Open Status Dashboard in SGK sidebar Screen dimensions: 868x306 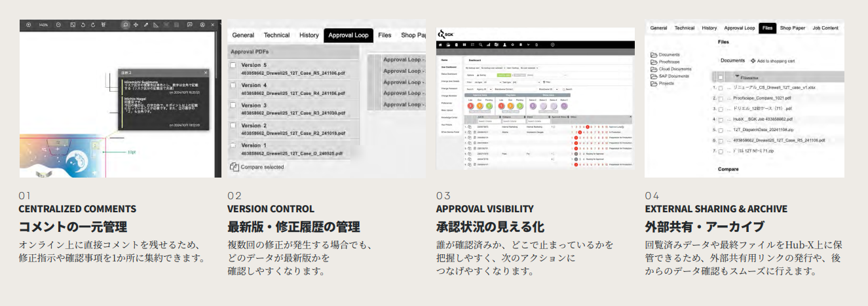449,74
